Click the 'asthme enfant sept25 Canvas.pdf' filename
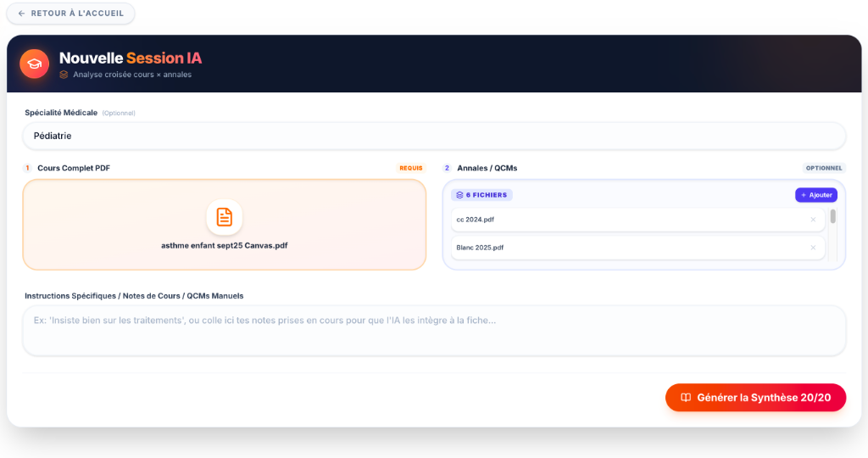This screenshot has height=458, width=868. pyautogui.click(x=225, y=246)
